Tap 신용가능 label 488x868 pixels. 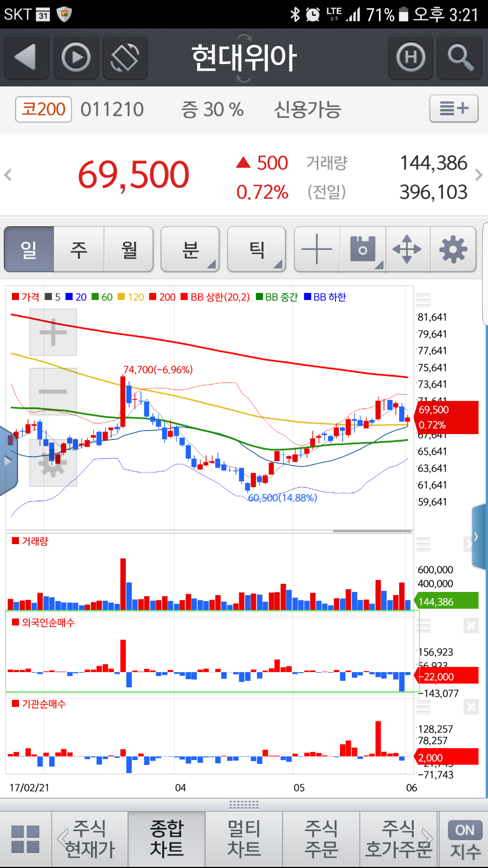pyautogui.click(x=307, y=110)
